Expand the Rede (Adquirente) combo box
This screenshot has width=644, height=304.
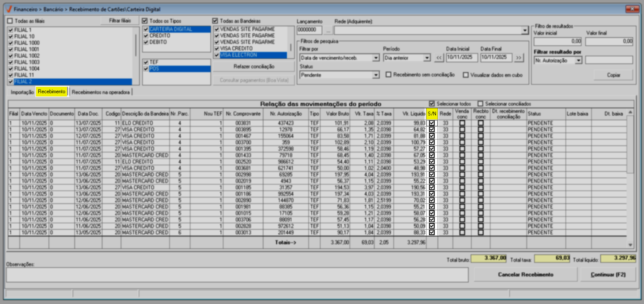[525, 31]
